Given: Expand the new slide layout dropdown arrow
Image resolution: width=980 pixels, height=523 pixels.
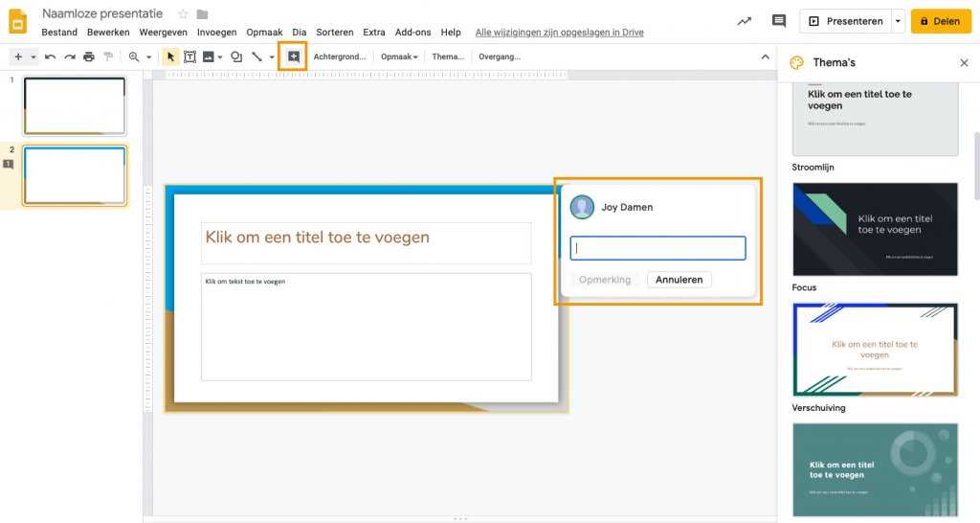Looking at the screenshot, I should pyautogui.click(x=33, y=57).
